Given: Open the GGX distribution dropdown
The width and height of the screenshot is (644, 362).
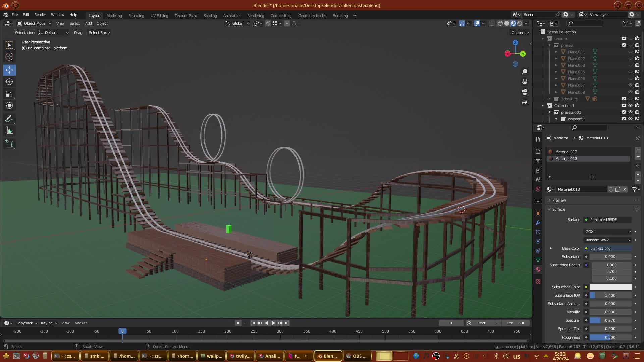Looking at the screenshot, I should click(x=607, y=232).
